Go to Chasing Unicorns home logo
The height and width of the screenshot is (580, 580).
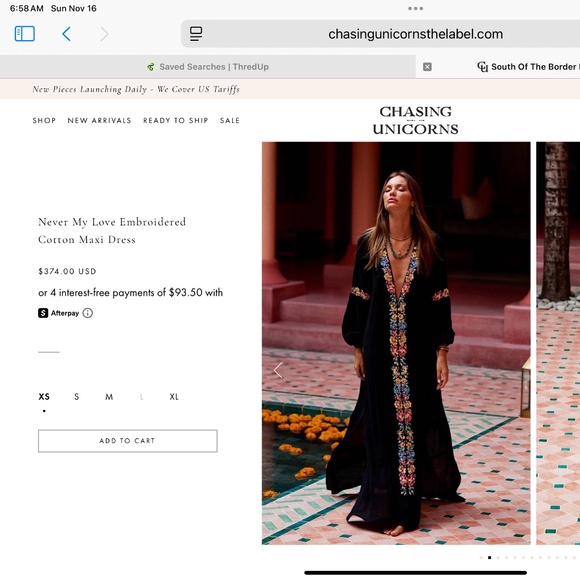tap(415, 120)
